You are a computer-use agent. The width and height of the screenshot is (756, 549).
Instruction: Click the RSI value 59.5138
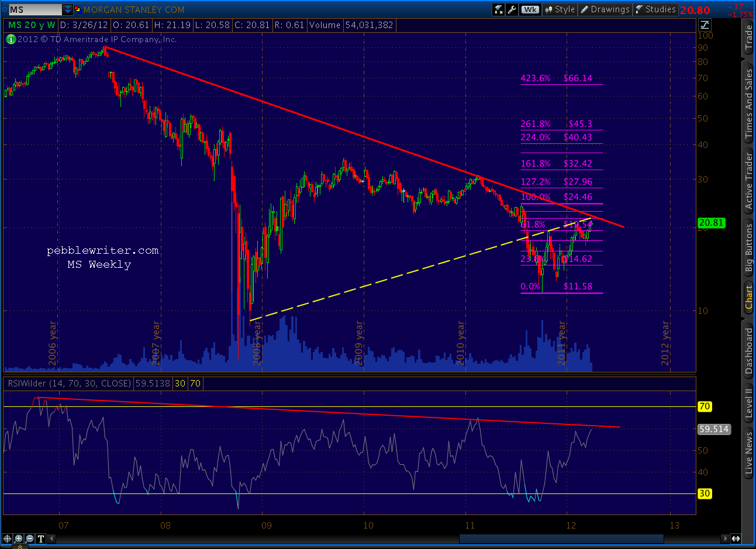tap(153, 384)
